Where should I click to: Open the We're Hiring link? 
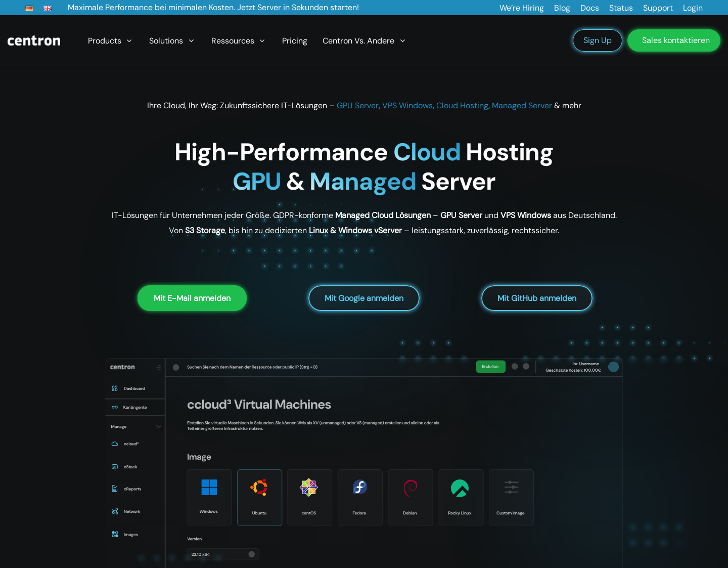[x=522, y=8]
